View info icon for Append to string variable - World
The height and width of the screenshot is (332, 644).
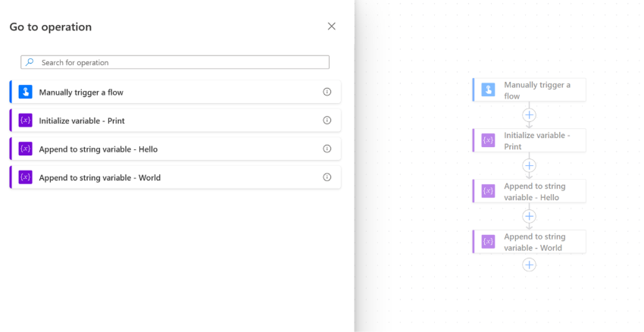coord(327,177)
